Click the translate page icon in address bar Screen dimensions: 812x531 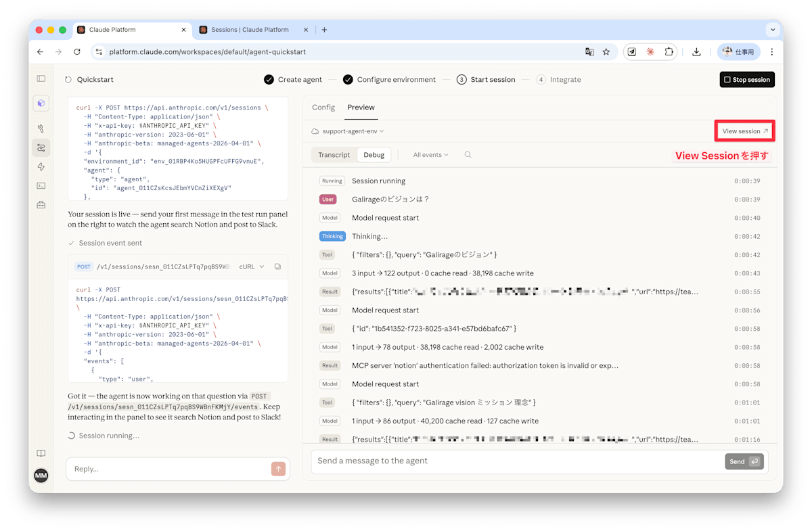pyautogui.click(x=589, y=51)
